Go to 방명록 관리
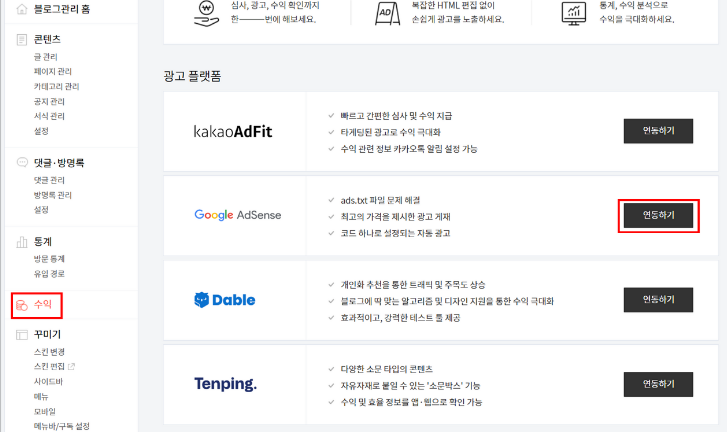This screenshot has height=432, width=727. [x=52, y=195]
